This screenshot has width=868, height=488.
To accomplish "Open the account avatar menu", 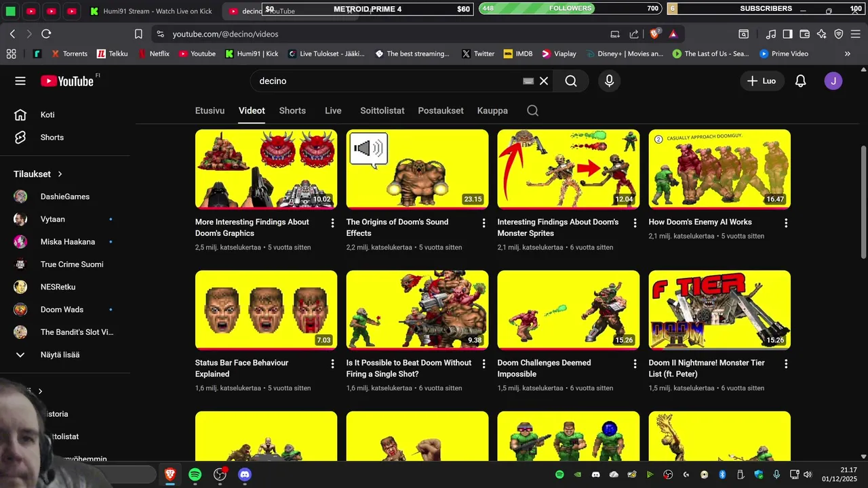I will click(833, 81).
